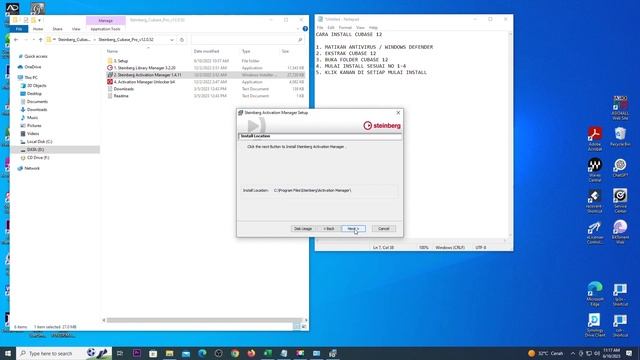Viewport: 640px width, 360px height.
Task: Click Synology Drive Client desktop icon
Action: pos(595,325)
